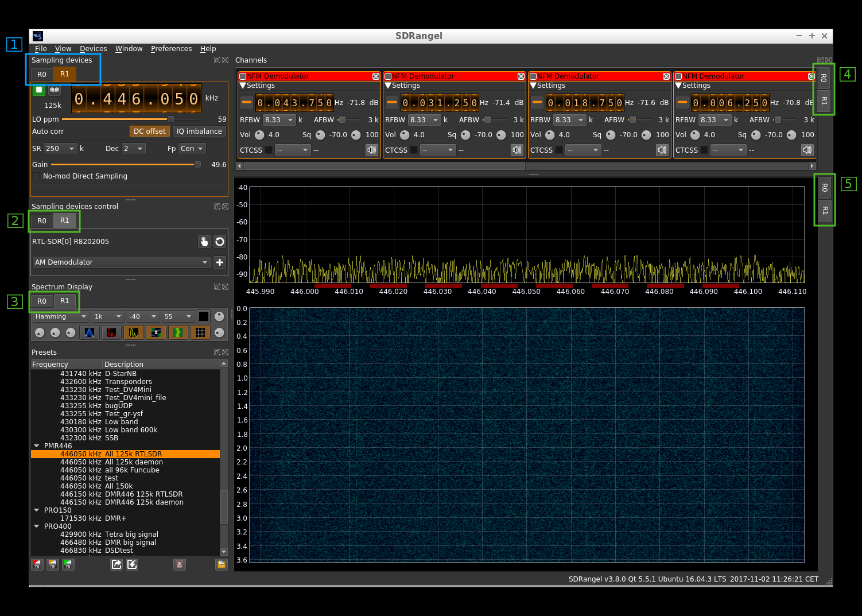Stop acquisition with the green stop button
The image size is (862, 616).
click(39, 90)
